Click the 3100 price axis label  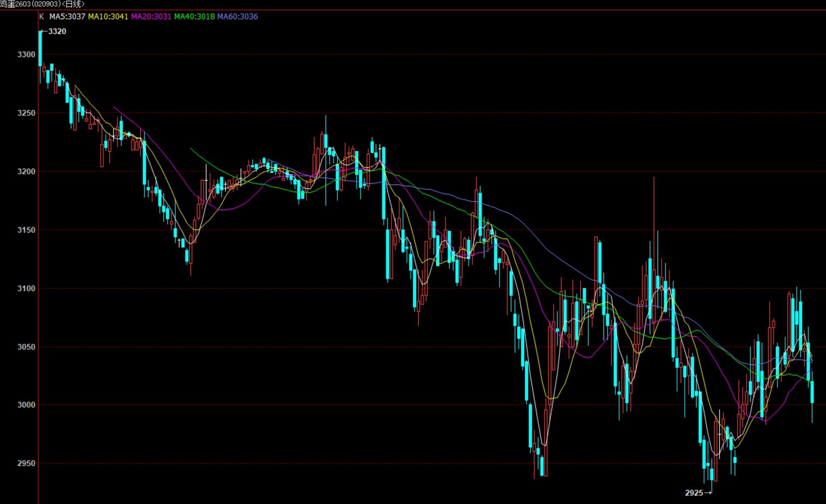point(26,288)
